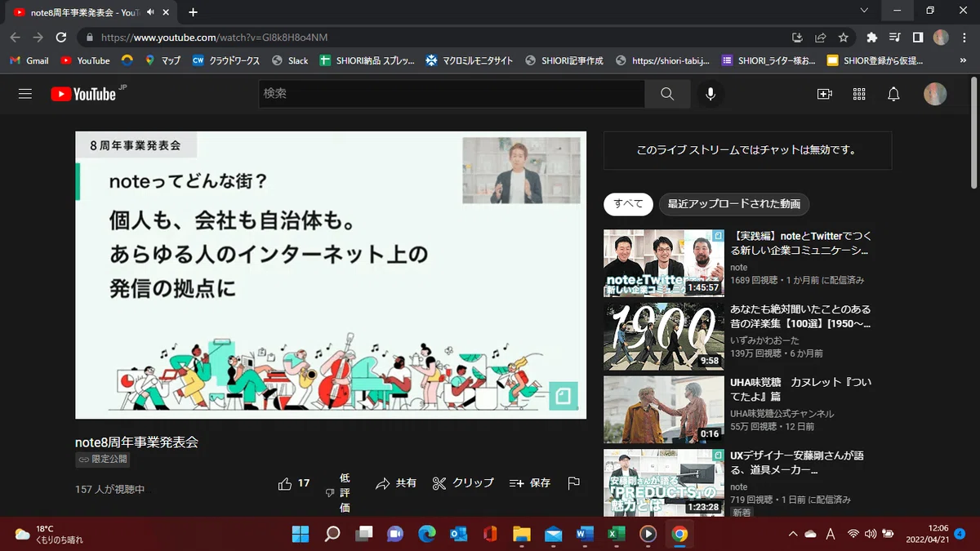
Task: Open Microsoft Edge from the taskbar
Action: (x=426, y=534)
